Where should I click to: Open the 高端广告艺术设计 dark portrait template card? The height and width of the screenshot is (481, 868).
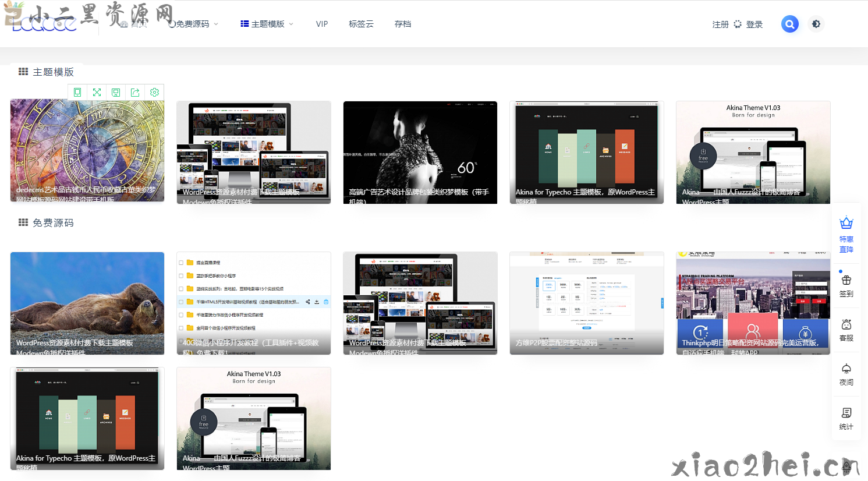pos(420,153)
